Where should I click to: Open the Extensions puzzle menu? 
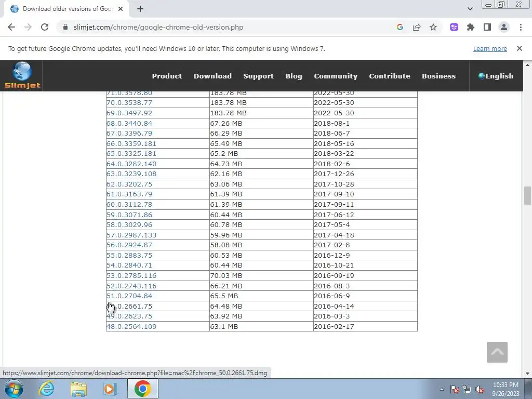471,27
